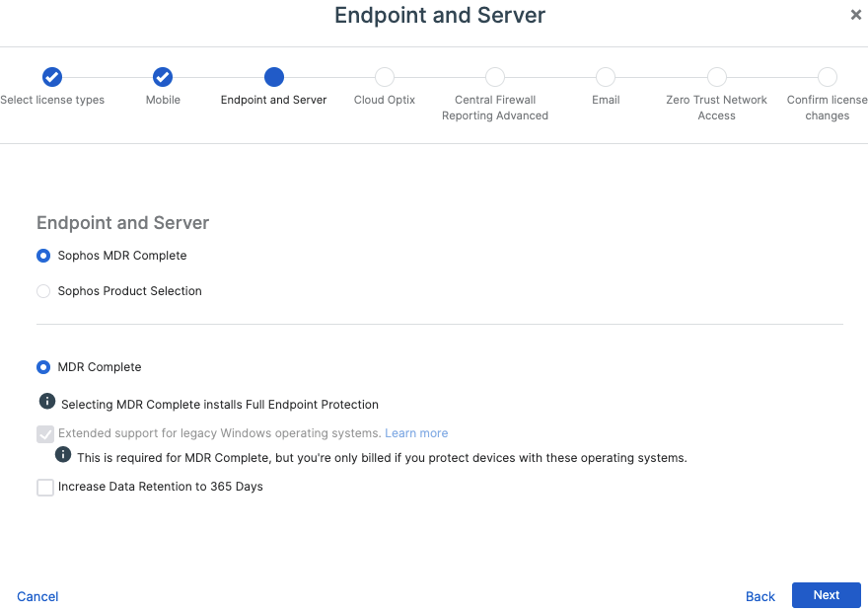The image size is (868, 612).
Task: Click the Cloud Optix step circle
Action: 384,77
